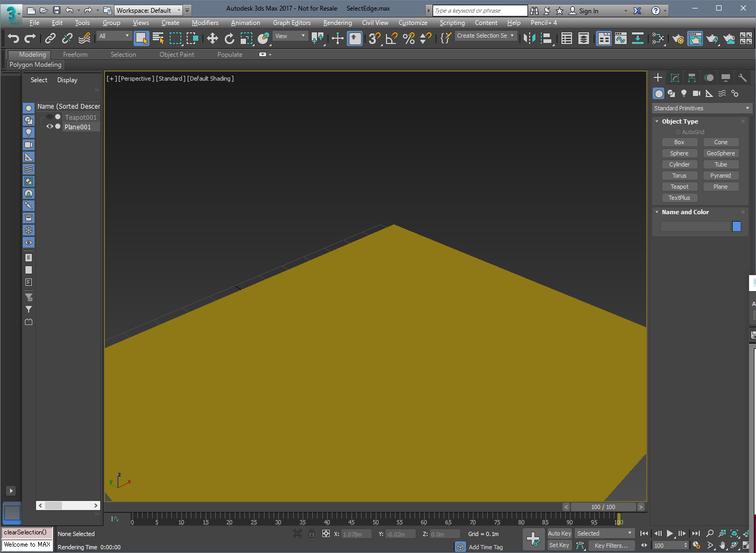Open the Workspace: Default dropdown
The image size is (756, 553).
tap(148, 10)
